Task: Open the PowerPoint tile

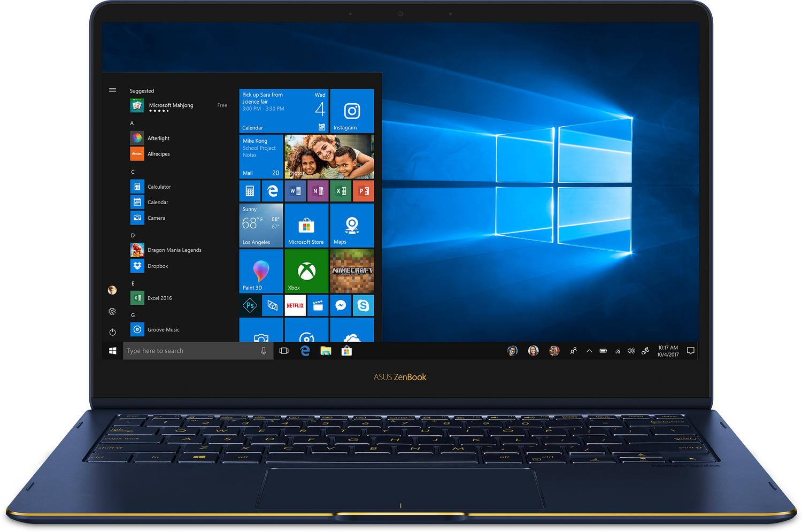Action: click(363, 191)
